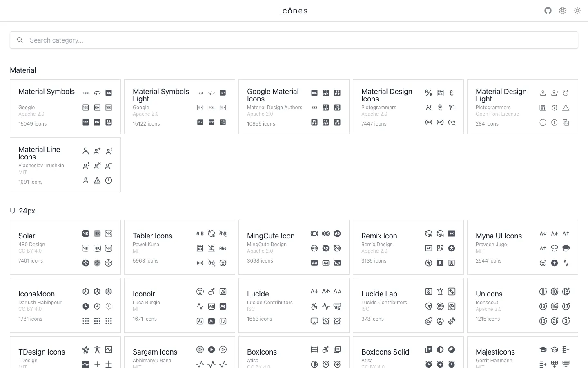Open the Material Symbols collection
The image size is (588, 368).
47,92
